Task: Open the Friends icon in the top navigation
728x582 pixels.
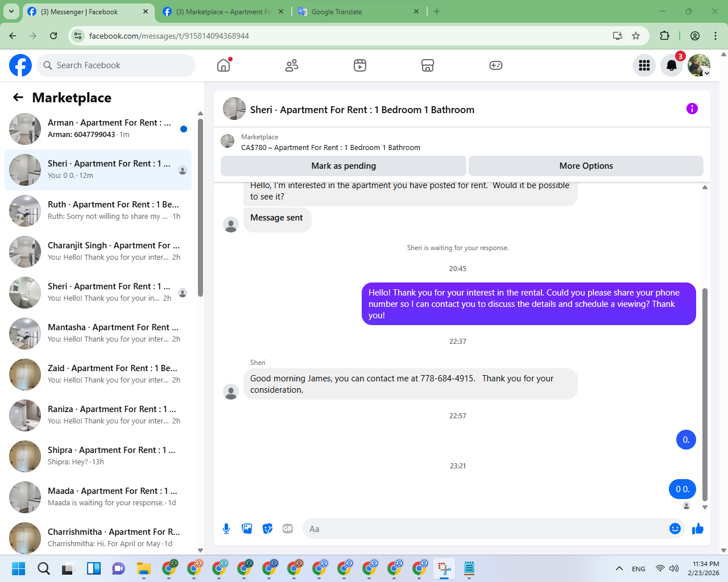Action: point(292,65)
